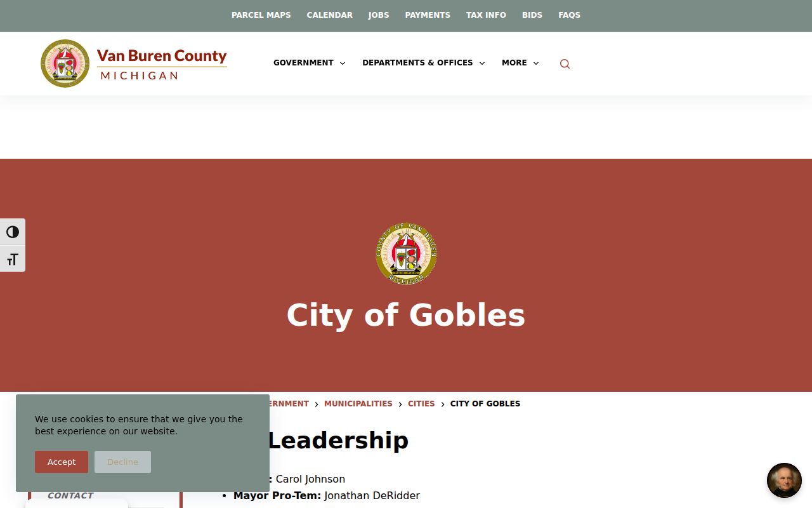Click the county seal above City of Gobles
Screen dimensions: 812x508
[406, 253]
